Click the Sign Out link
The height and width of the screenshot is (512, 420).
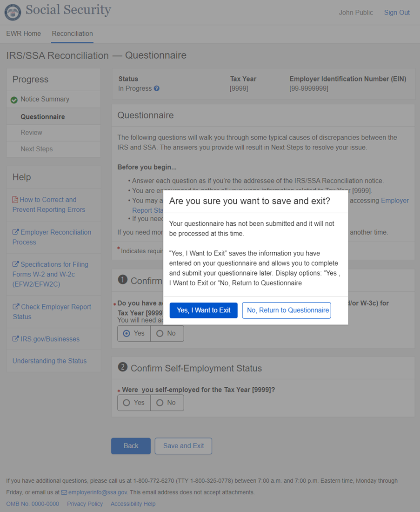click(397, 13)
